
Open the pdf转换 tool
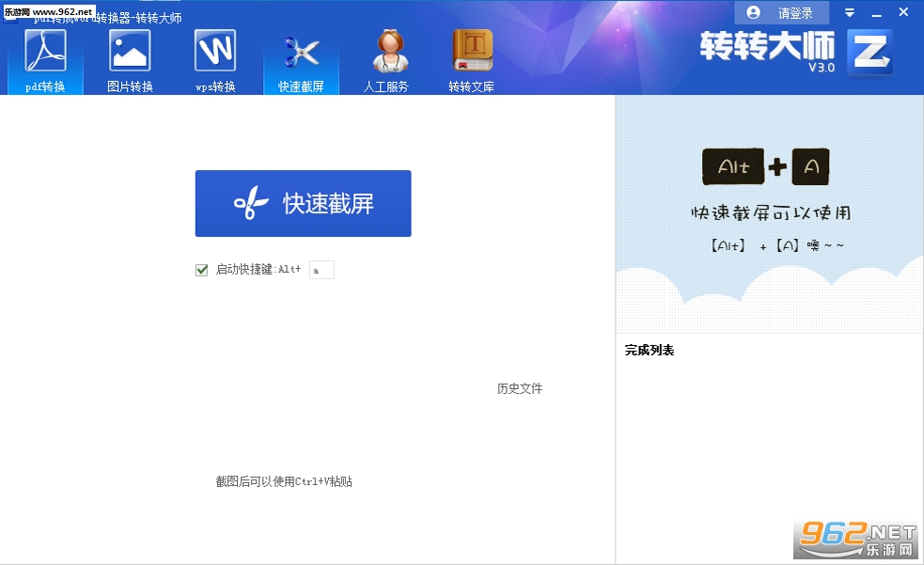(45, 61)
